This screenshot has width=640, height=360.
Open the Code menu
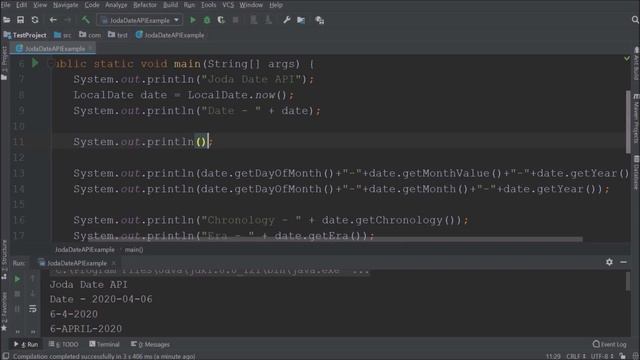click(x=92, y=5)
